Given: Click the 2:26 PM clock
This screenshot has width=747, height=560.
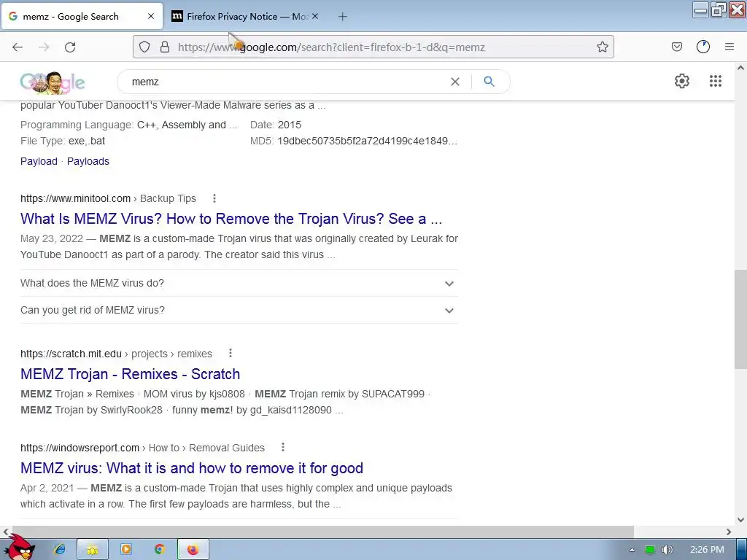Looking at the screenshot, I should pos(707,550).
